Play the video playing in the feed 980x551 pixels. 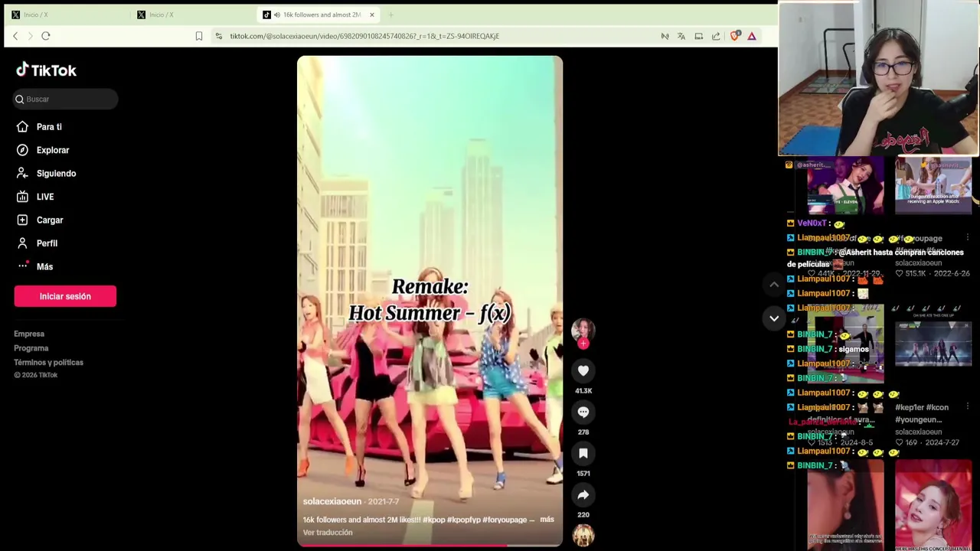[x=430, y=301]
